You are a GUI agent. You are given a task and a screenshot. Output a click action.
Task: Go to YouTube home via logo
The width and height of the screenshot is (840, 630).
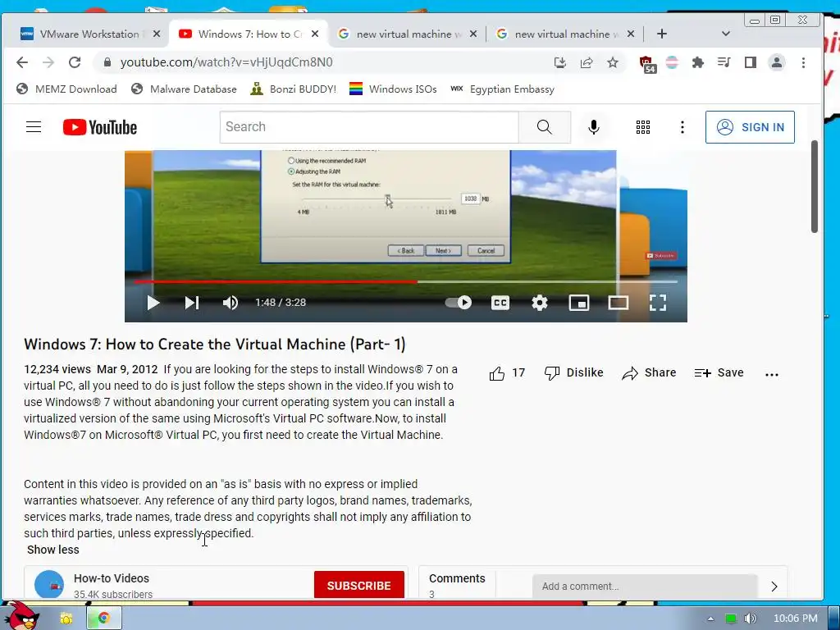point(100,127)
